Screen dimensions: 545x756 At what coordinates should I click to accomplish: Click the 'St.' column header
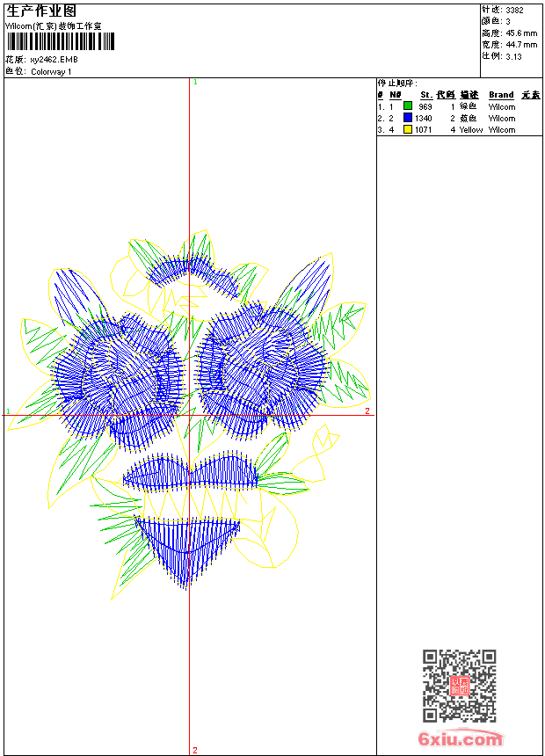[425, 95]
